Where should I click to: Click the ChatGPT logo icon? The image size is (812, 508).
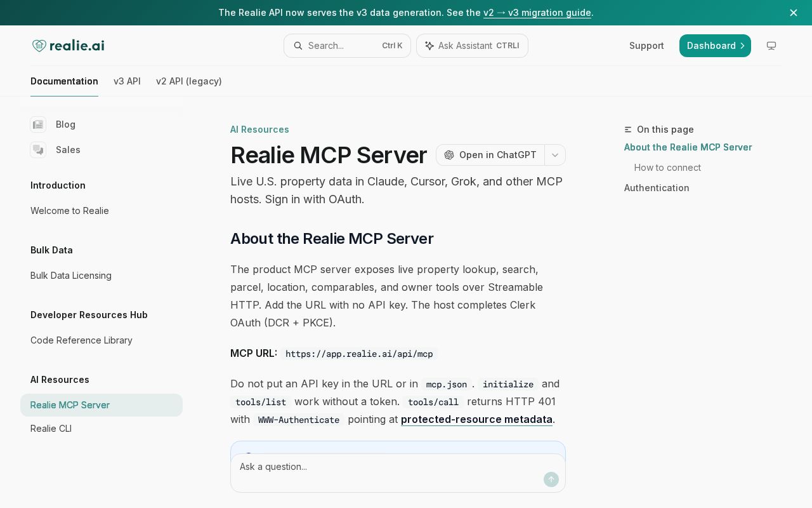(x=449, y=155)
